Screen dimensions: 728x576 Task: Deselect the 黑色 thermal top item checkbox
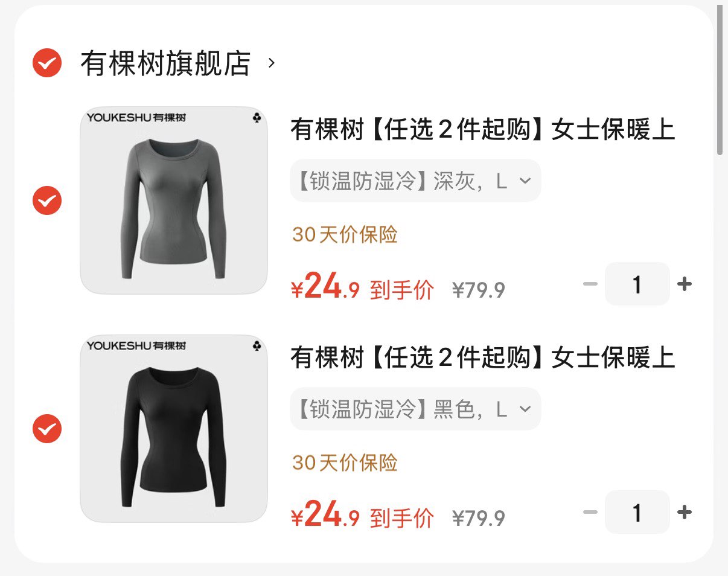[x=47, y=429]
